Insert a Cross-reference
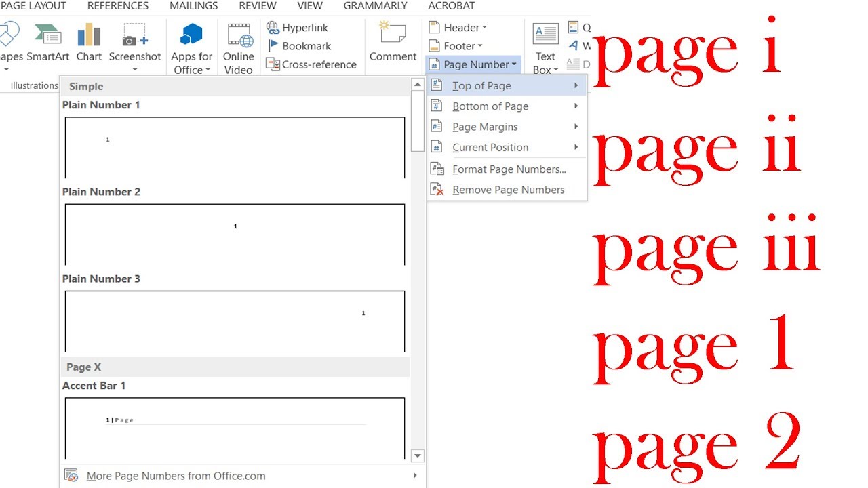The image size is (868, 488). tap(311, 64)
